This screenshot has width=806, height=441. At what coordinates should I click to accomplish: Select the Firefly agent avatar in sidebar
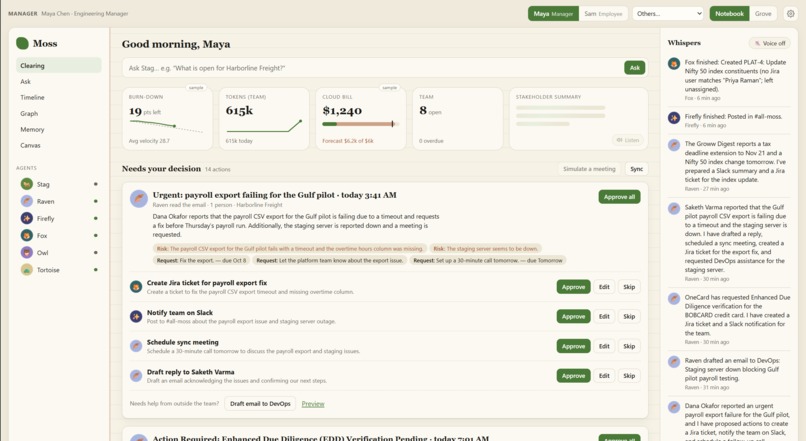pyautogui.click(x=27, y=218)
